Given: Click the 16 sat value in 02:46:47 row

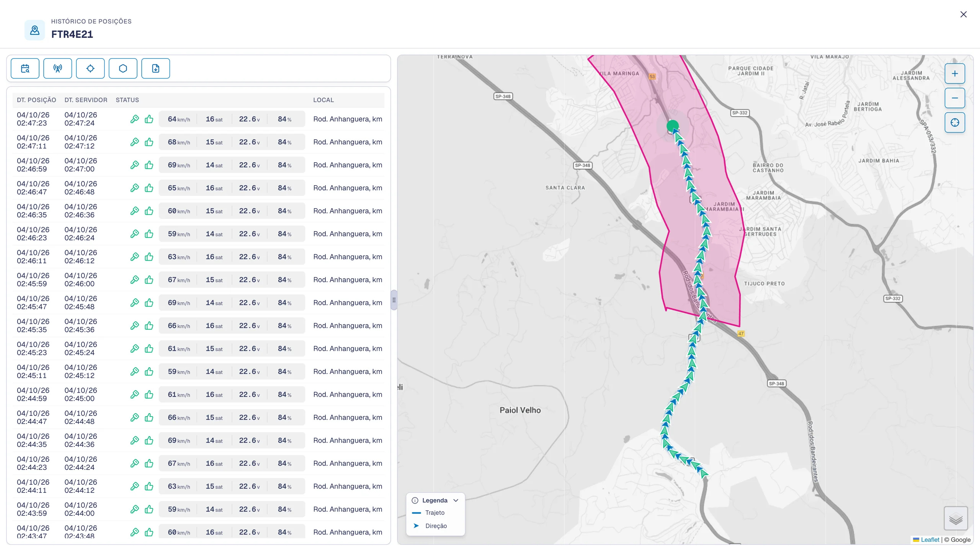Looking at the screenshot, I should (214, 188).
